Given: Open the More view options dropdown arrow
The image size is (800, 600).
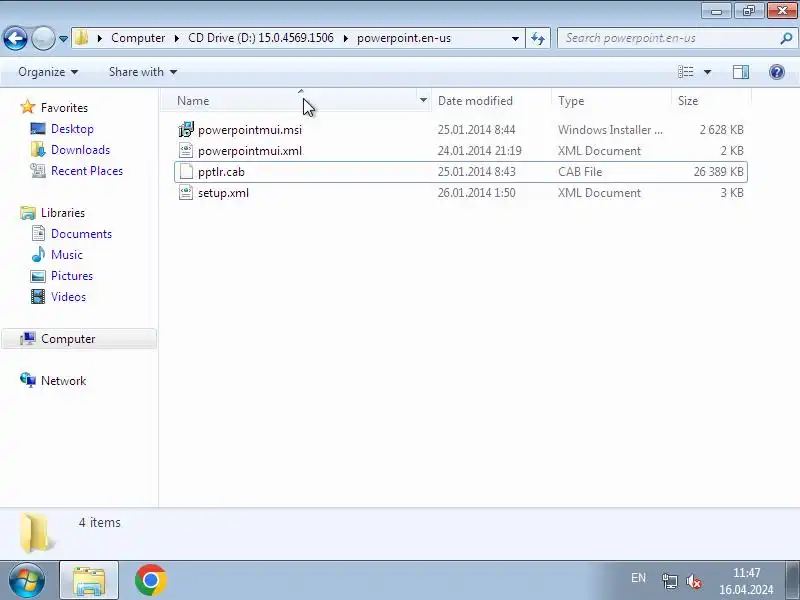Looking at the screenshot, I should pyautogui.click(x=707, y=72).
